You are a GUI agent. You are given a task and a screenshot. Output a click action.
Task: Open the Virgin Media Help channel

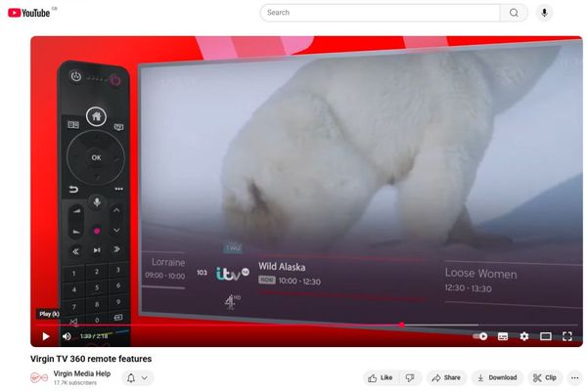[x=82, y=373]
